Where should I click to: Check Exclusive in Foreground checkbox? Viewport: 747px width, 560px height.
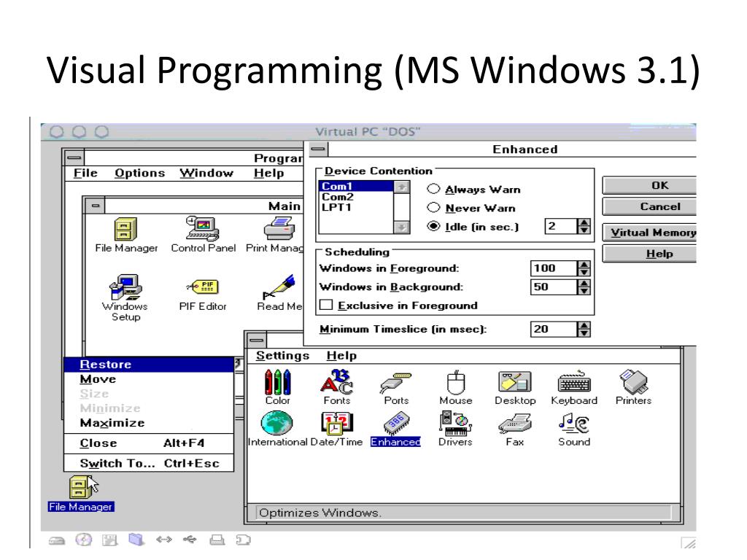(x=326, y=305)
